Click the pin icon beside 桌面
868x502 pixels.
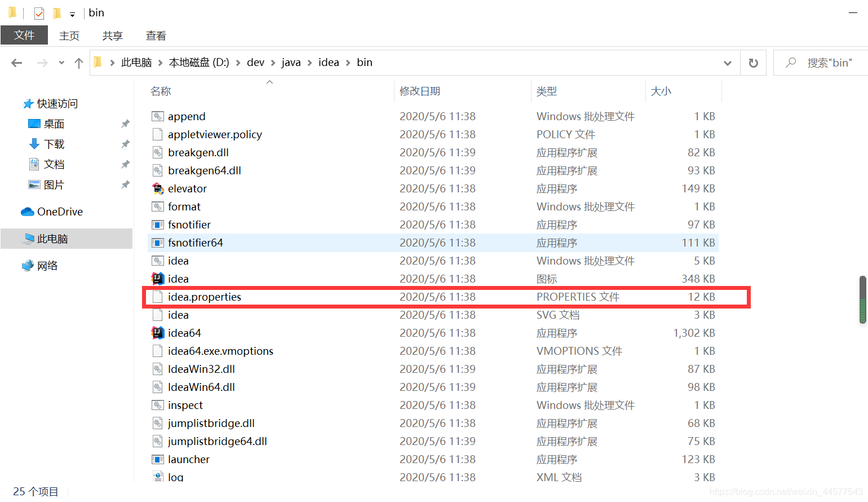125,124
